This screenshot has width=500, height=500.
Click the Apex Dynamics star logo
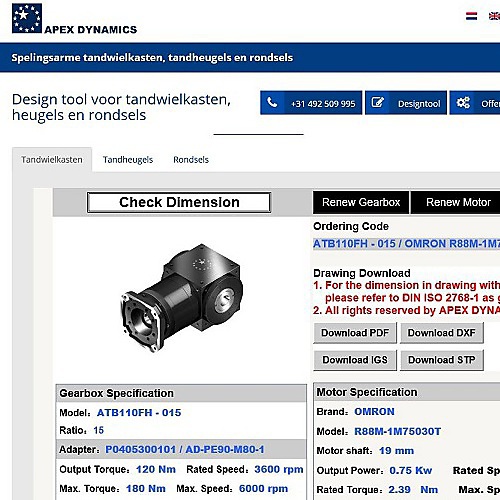click(27, 18)
